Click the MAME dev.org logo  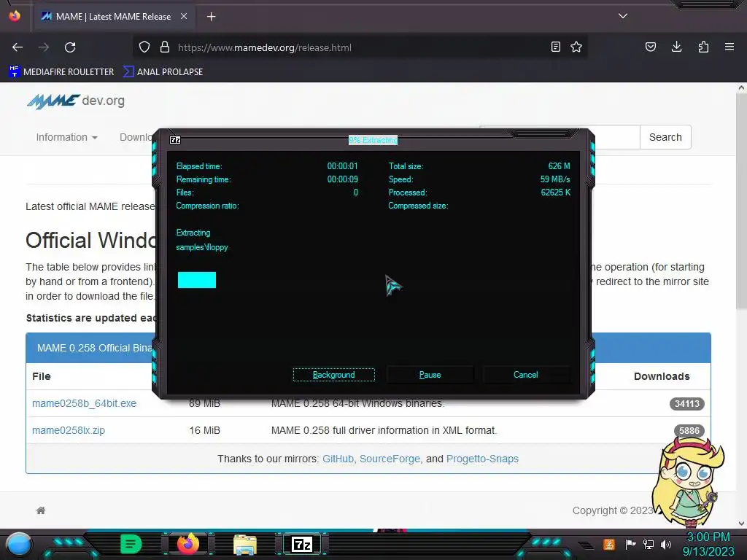pyautogui.click(x=76, y=101)
